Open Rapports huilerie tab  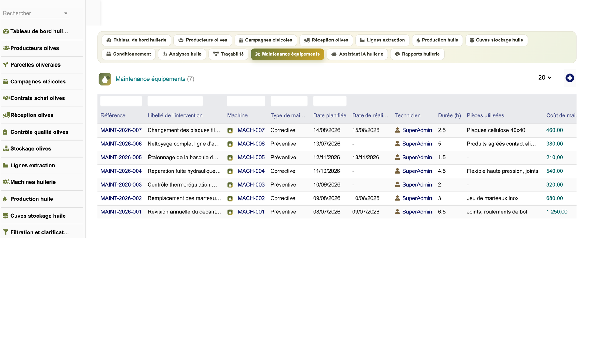[417, 54]
